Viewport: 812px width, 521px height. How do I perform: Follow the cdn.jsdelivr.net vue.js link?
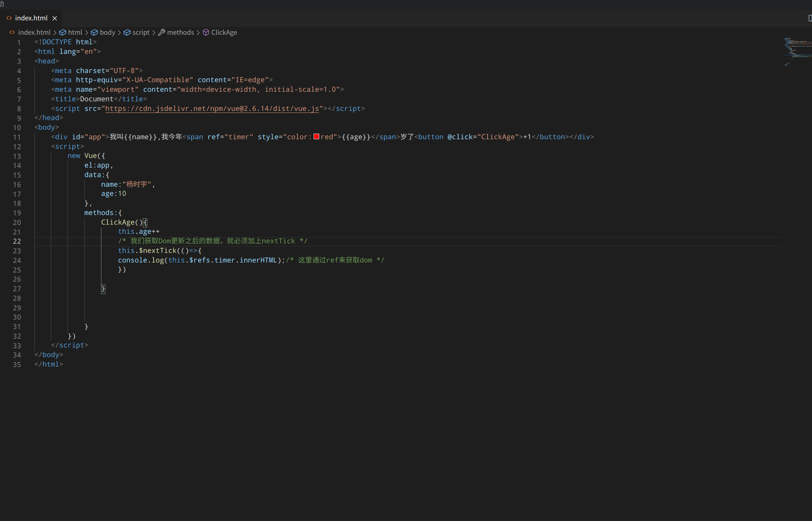pyautogui.click(x=212, y=109)
